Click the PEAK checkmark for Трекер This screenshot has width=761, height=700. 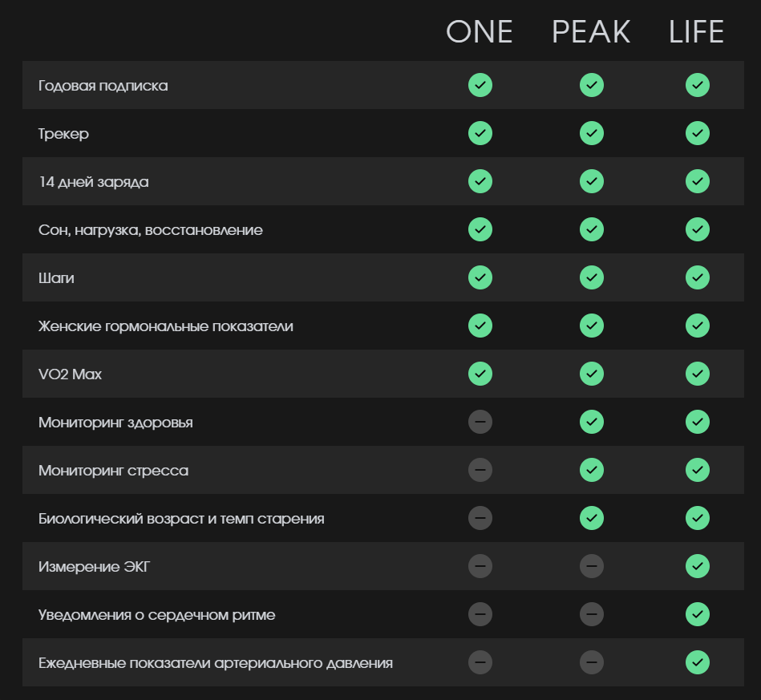pyautogui.click(x=592, y=133)
